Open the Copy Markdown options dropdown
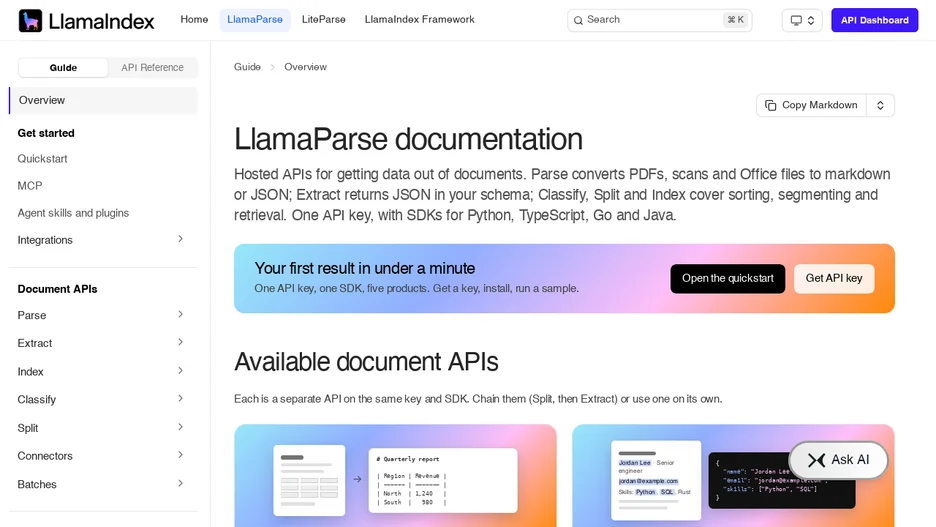 click(880, 105)
